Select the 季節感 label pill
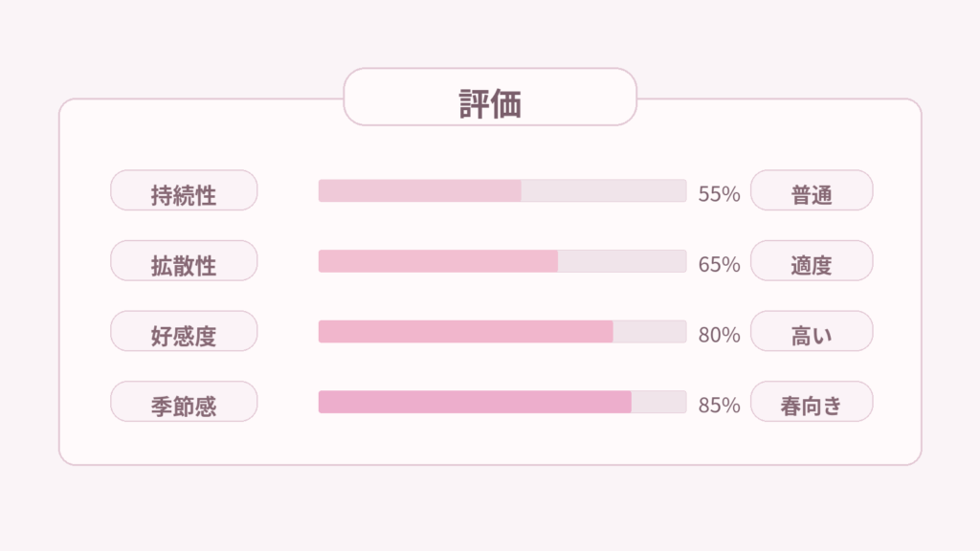Viewport: 980px width, 551px height. 184,402
